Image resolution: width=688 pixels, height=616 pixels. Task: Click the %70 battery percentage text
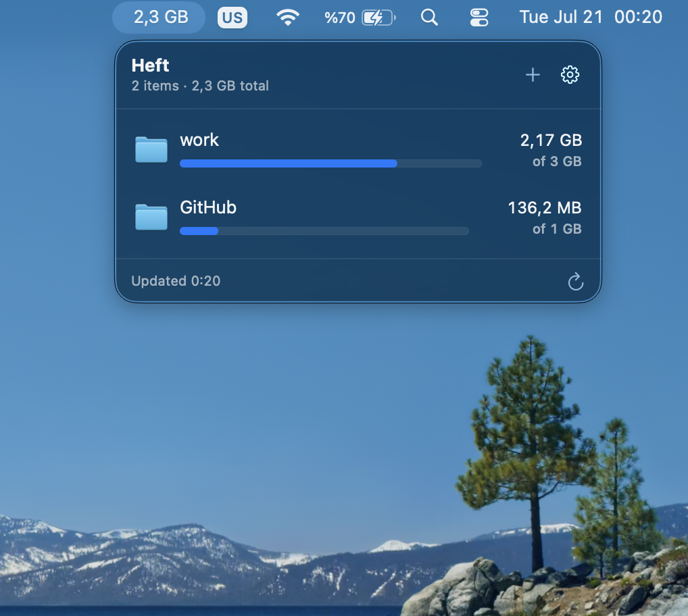pos(340,18)
